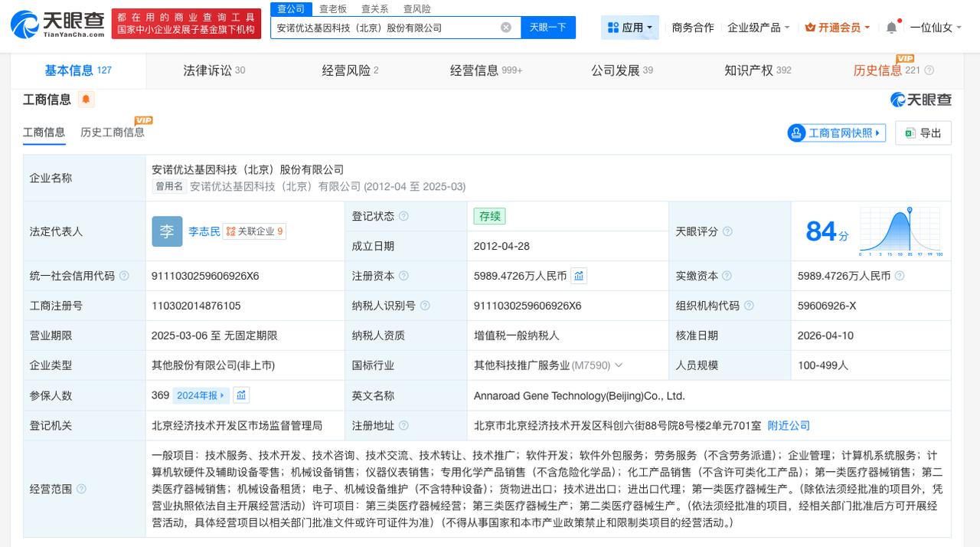
Task: Click the help icon next to 登记状态
Action: point(403,217)
